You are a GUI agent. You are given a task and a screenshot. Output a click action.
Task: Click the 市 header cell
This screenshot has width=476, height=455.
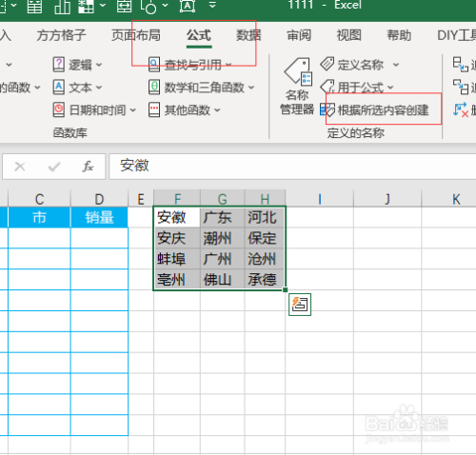point(39,217)
